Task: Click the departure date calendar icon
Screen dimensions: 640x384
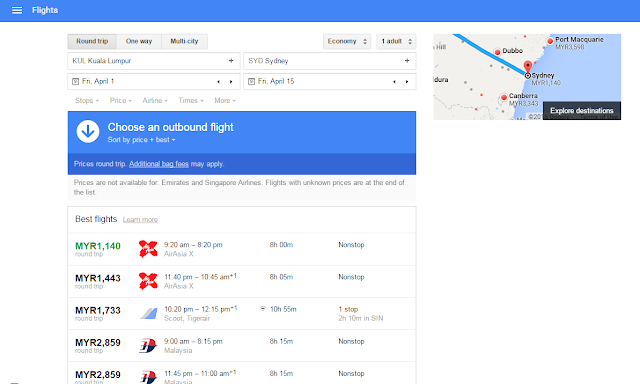Action: tap(76, 82)
